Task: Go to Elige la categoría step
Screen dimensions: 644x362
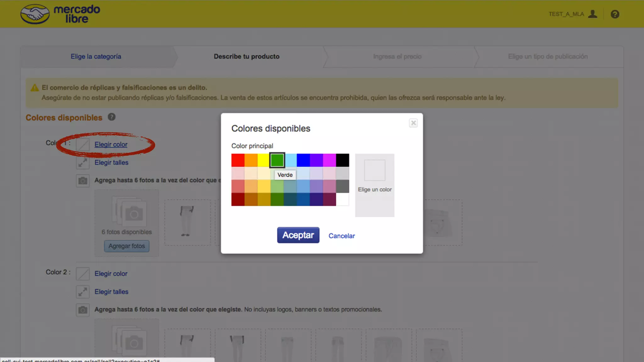Action: click(96, 57)
